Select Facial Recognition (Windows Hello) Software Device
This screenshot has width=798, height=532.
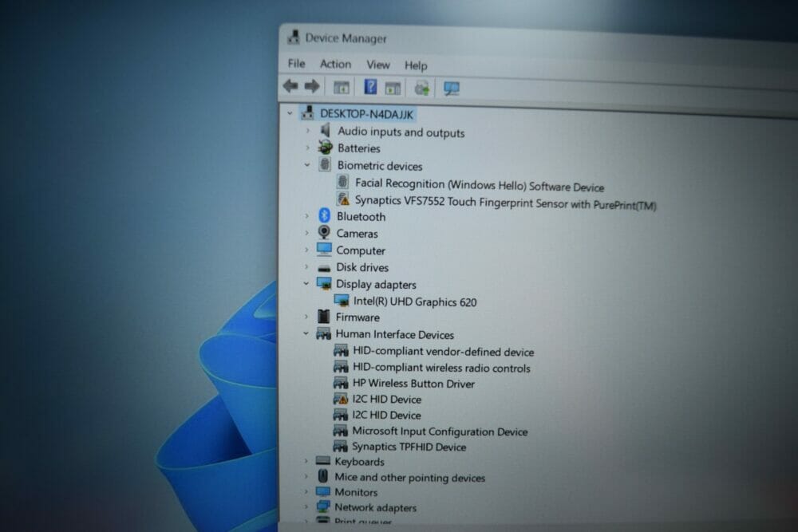click(480, 185)
